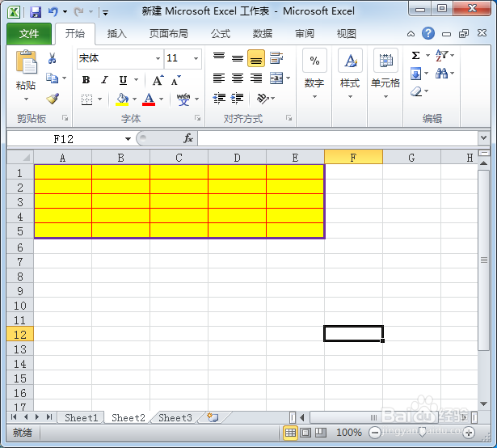Expand the 粘贴 paste options arrow

click(27, 99)
